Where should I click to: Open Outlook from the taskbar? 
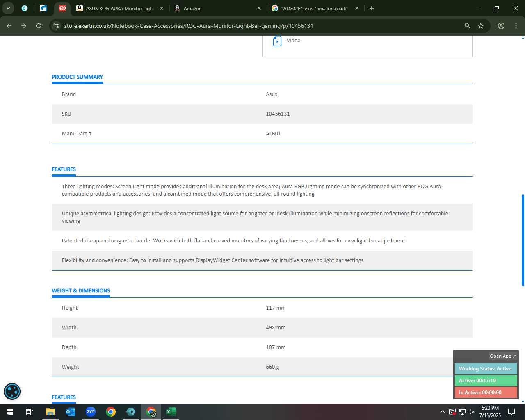pos(71,412)
